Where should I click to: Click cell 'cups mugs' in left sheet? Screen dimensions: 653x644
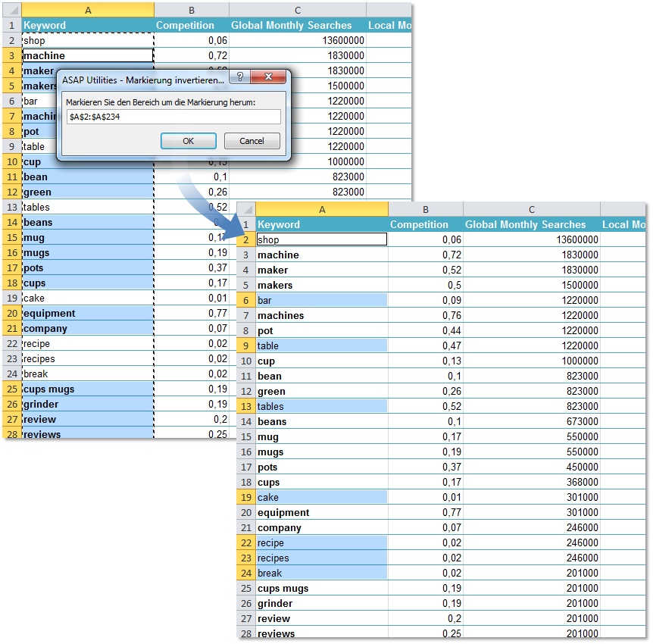click(88, 389)
